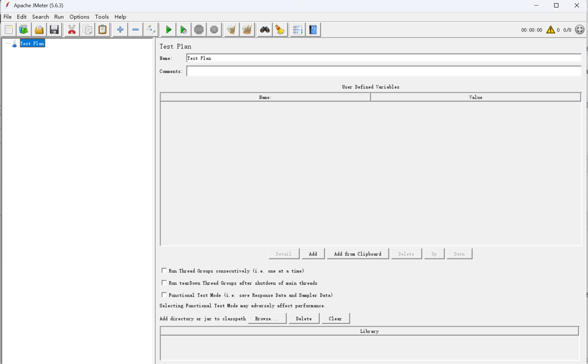Select Test Plan node in tree
This screenshot has width=588, height=364.
point(32,43)
